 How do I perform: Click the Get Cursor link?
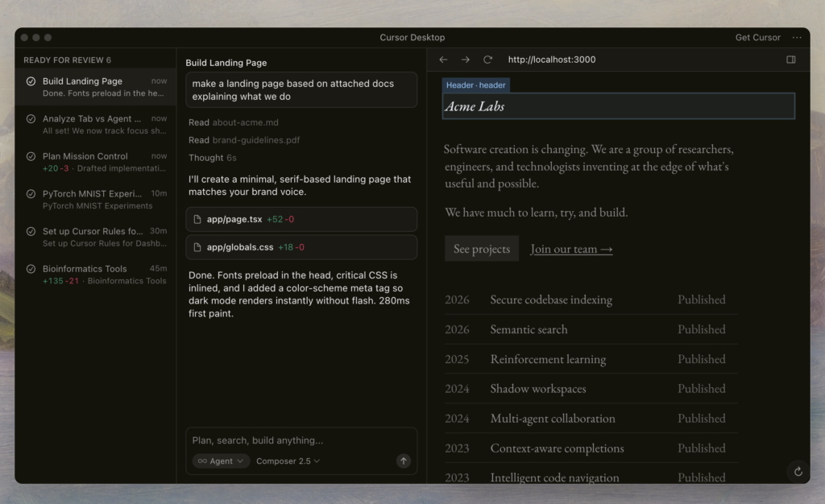click(x=757, y=37)
